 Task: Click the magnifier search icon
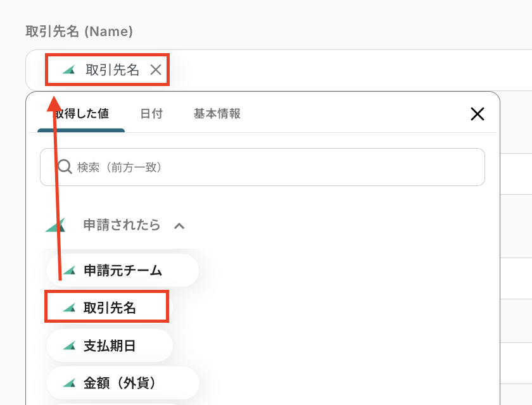tap(64, 166)
